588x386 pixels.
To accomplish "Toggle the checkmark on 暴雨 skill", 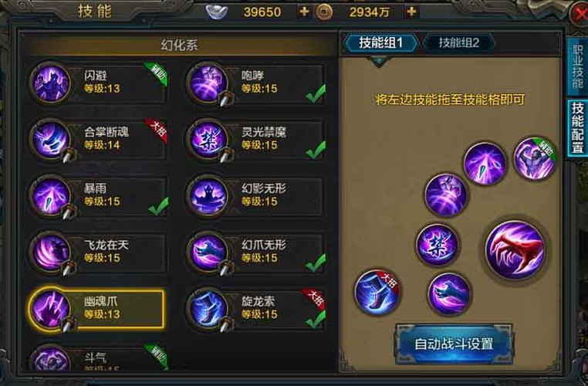I will click(x=158, y=206).
